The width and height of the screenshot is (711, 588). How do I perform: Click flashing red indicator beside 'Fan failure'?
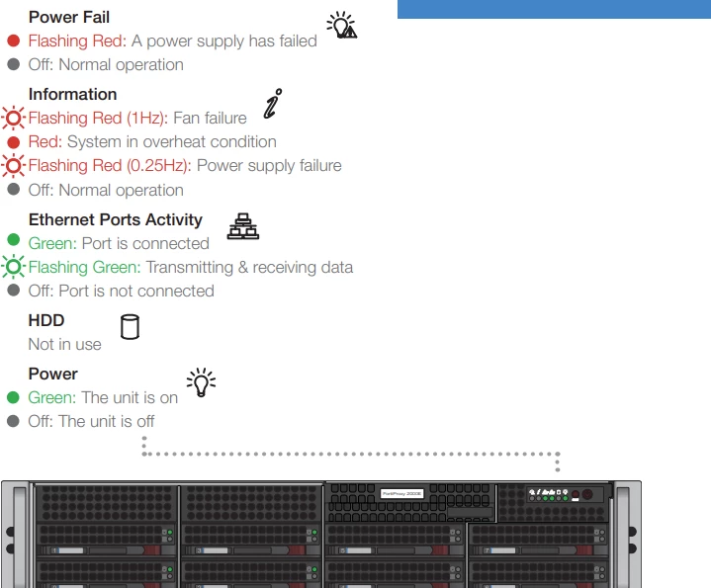13,119
